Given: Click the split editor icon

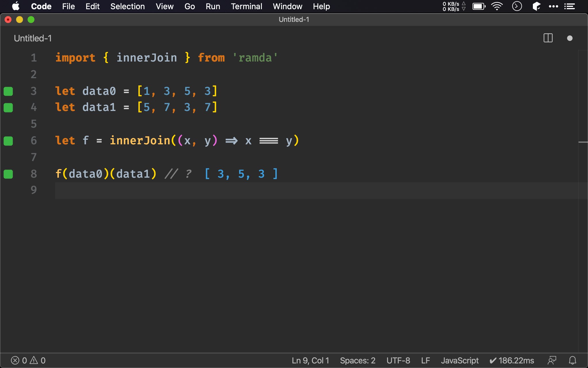Looking at the screenshot, I should pyautogui.click(x=548, y=38).
